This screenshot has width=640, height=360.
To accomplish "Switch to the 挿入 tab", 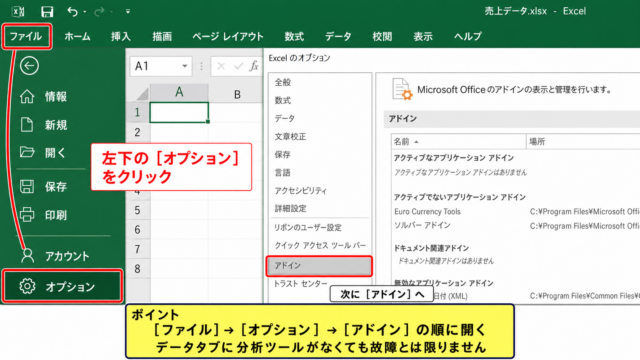I will [x=121, y=36].
